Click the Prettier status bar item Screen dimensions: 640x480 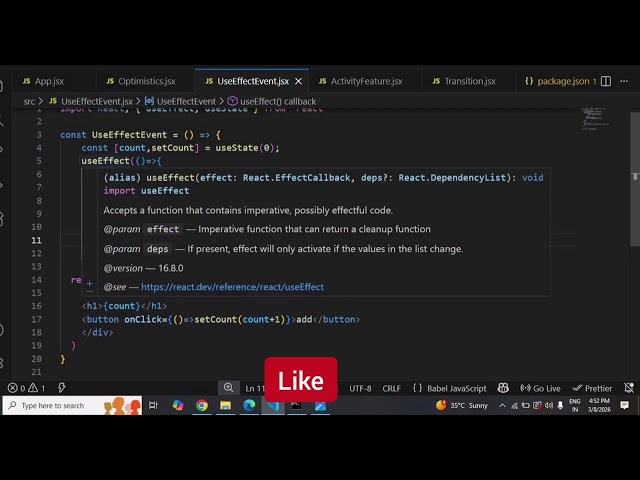tap(592, 388)
